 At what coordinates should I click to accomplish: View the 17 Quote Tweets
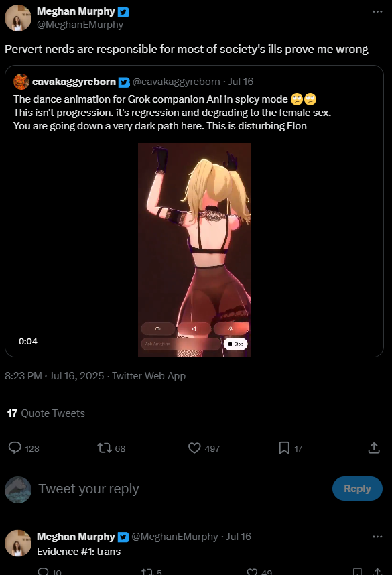46,413
